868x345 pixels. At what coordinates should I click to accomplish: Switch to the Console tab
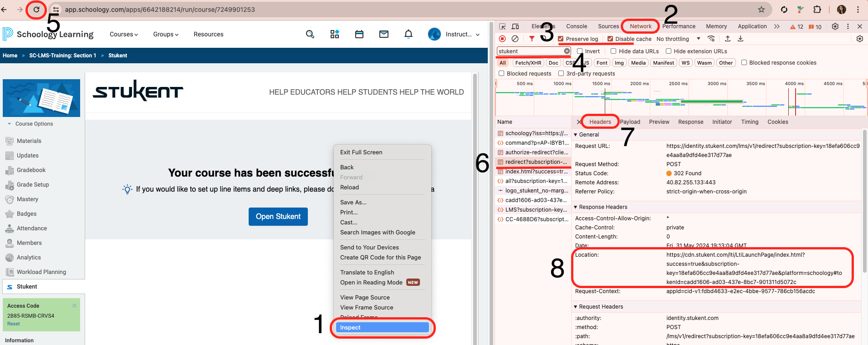coord(577,26)
